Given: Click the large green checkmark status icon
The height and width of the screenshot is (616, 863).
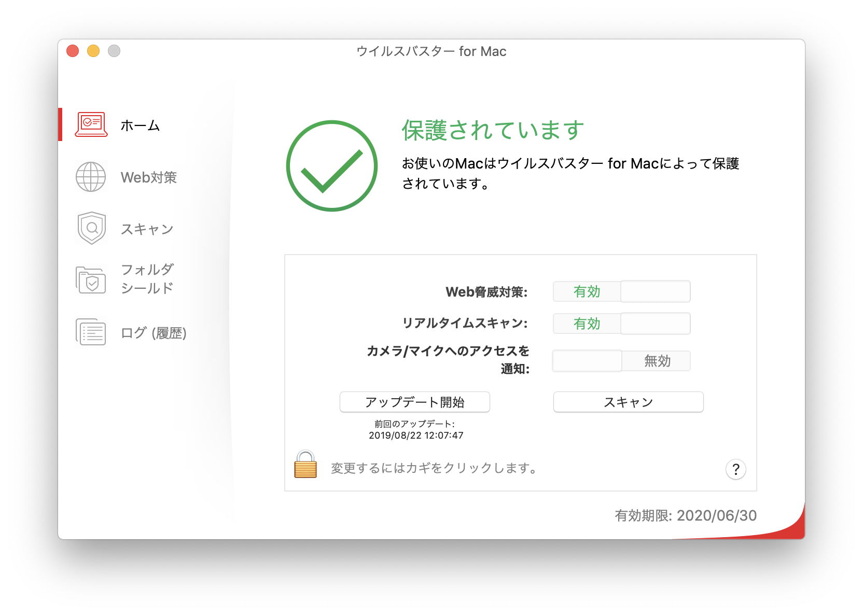Looking at the screenshot, I should point(332,166).
